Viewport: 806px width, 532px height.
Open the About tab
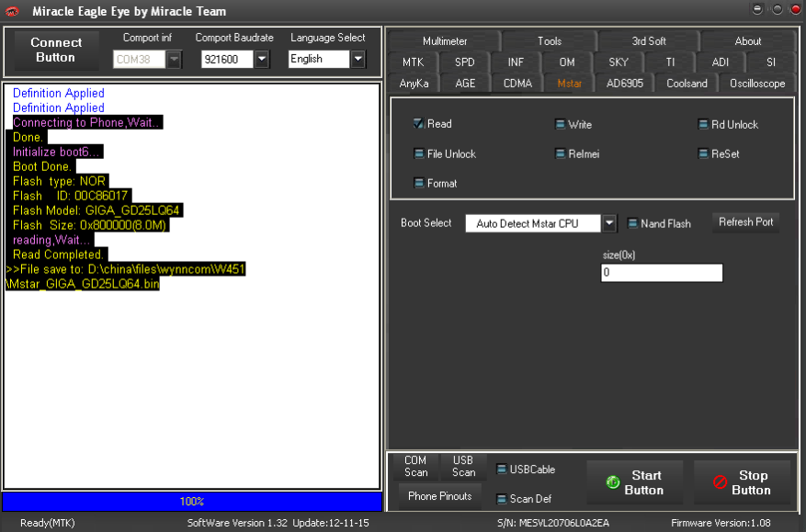[x=748, y=41]
